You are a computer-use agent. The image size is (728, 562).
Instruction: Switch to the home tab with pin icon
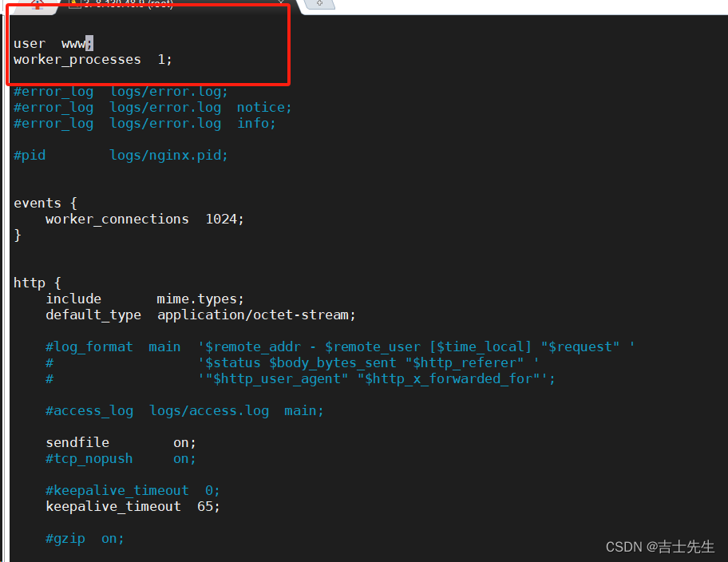tap(37, 5)
